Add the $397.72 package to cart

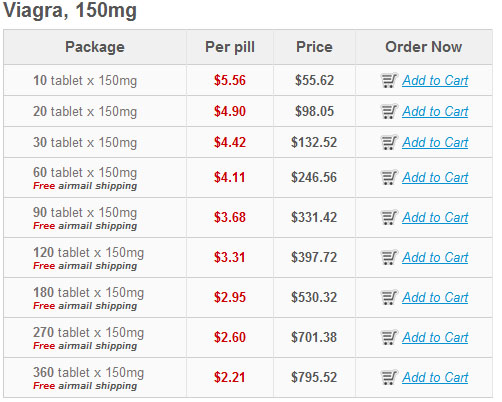[435, 257]
